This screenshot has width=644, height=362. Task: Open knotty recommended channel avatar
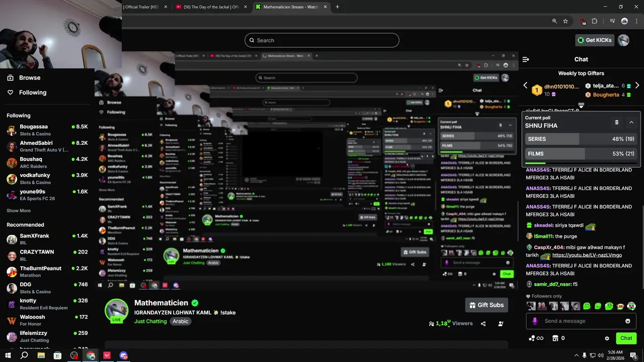click(12, 304)
